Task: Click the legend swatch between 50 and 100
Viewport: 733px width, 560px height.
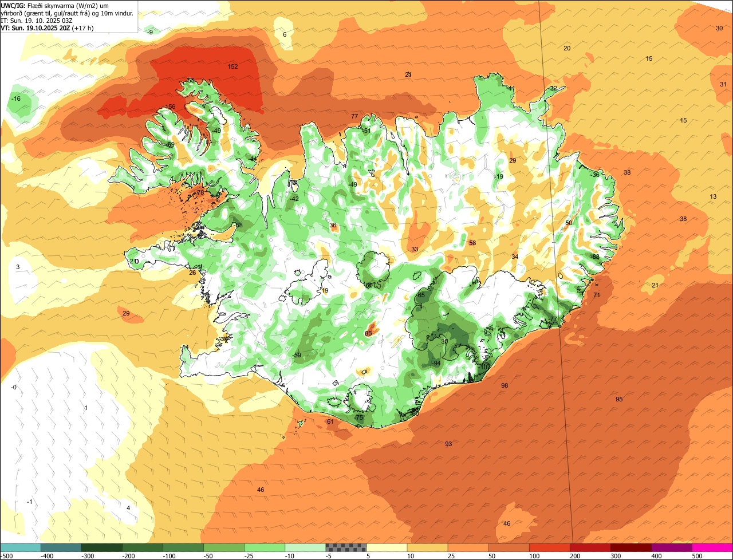Action: pyautogui.click(x=509, y=547)
